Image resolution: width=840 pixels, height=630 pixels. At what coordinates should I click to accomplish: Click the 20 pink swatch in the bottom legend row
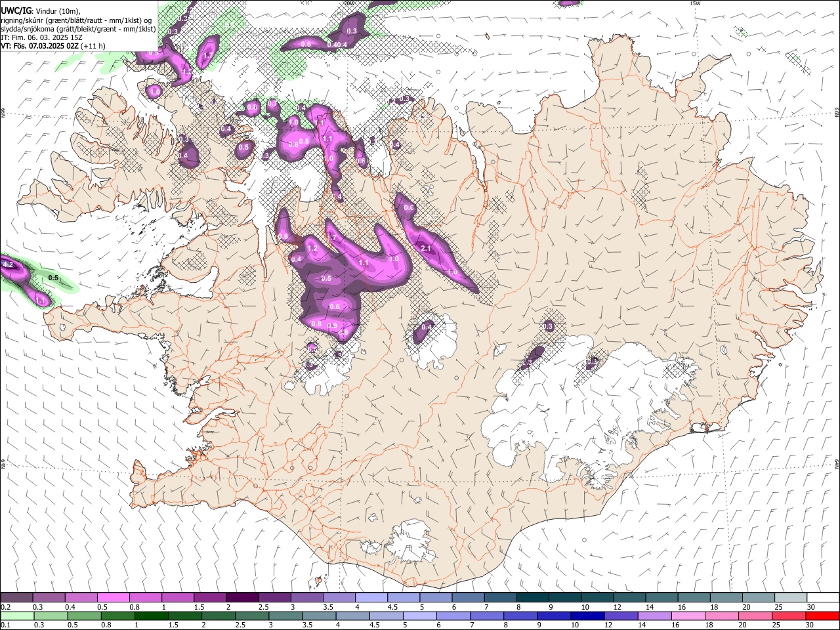click(x=755, y=616)
